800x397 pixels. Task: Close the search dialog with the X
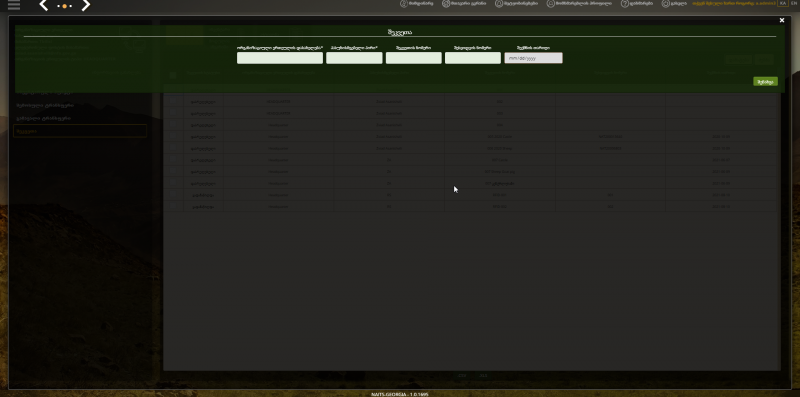782,20
